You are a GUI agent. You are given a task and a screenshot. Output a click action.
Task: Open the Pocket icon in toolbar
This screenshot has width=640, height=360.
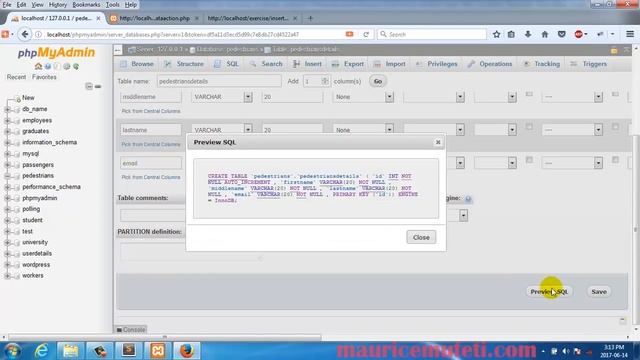click(562, 34)
